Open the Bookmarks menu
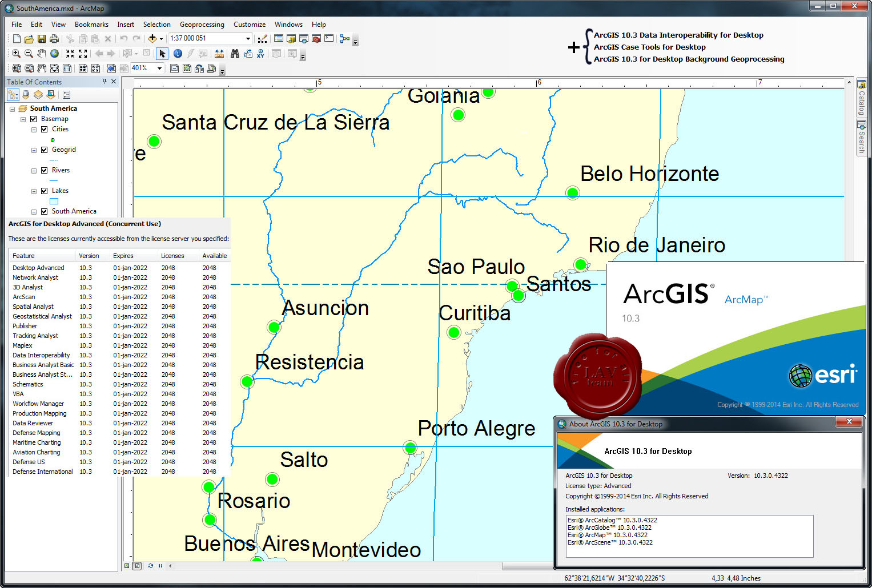 pos(91,25)
